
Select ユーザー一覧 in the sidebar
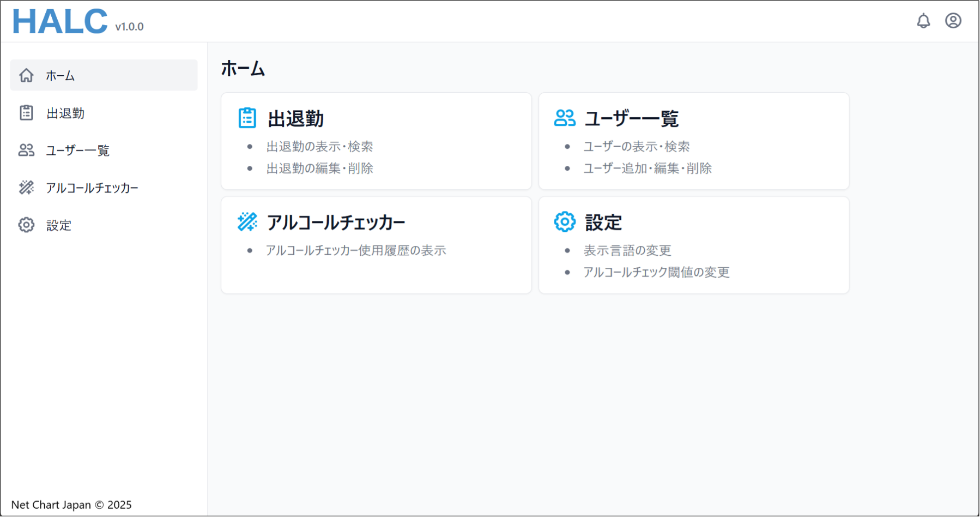(x=77, y=150)
